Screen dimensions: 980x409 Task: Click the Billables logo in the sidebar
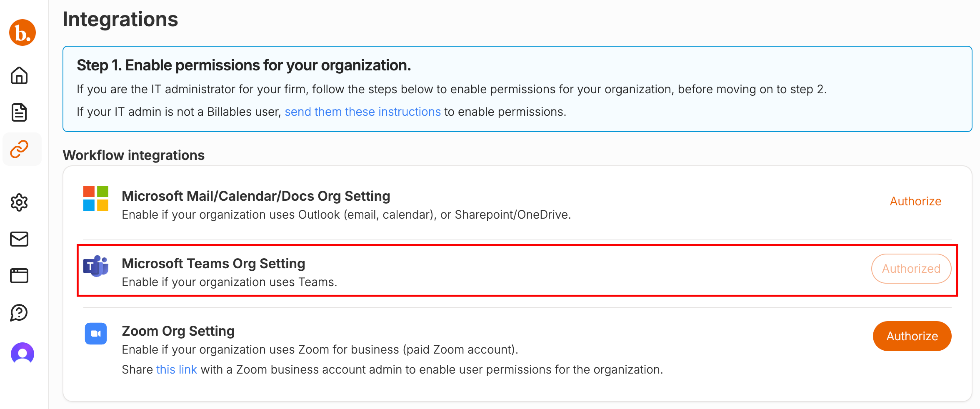tap(22, 32)
